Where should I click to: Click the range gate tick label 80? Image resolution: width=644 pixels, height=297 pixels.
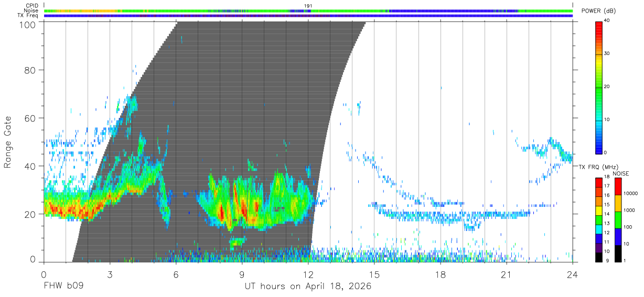[30, 70]
